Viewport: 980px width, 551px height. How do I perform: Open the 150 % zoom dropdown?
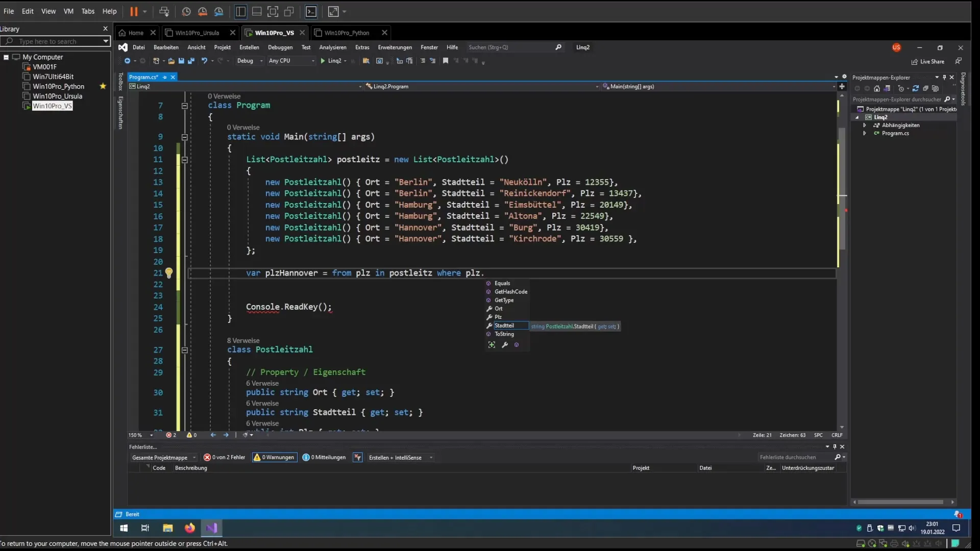point(141,435)
